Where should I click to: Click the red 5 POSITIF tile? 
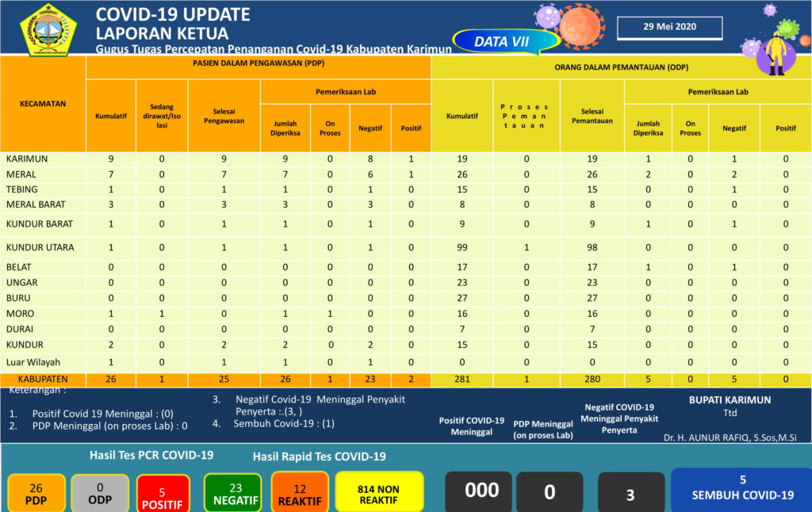163,495
